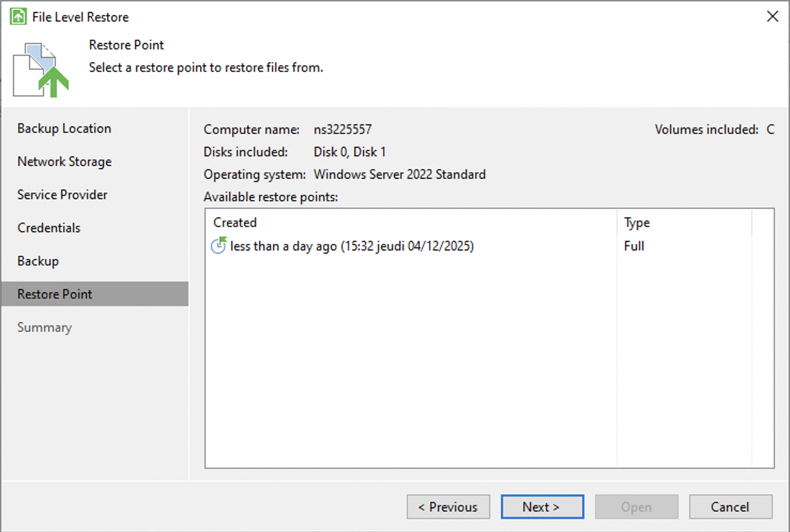The width and height of the screenshot is (790, 532).
Task: Click the Full backup type label
Action: (x=634, y=246)
